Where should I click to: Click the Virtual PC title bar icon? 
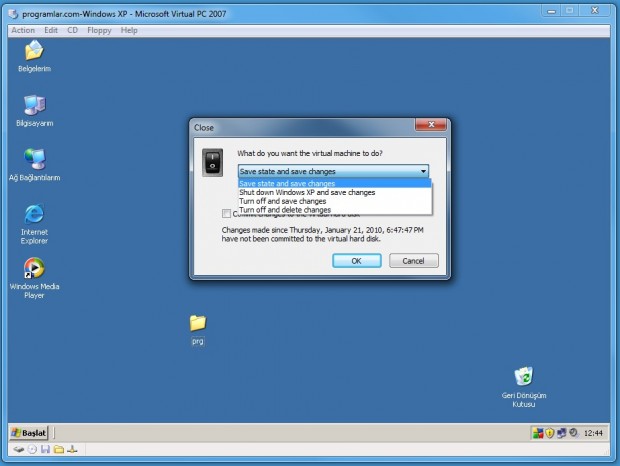(13, 14)
